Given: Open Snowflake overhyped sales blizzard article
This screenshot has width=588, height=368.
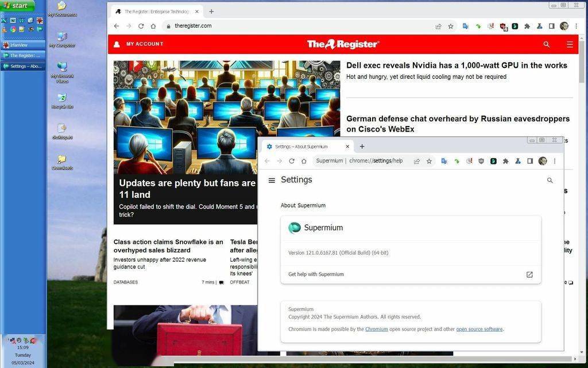Looking at the screenshot, I should coord(168,246).
